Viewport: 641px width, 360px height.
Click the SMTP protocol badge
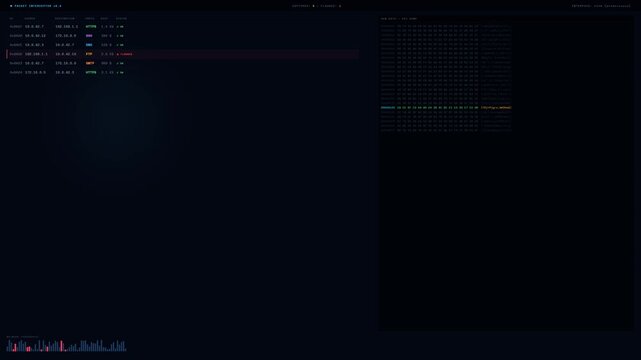point(90,63)
